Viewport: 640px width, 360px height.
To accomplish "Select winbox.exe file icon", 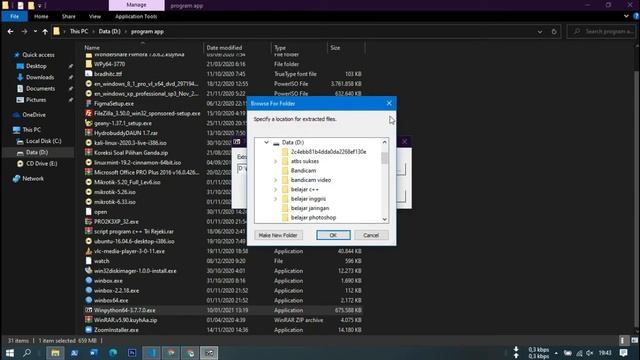I will [89, 280].
